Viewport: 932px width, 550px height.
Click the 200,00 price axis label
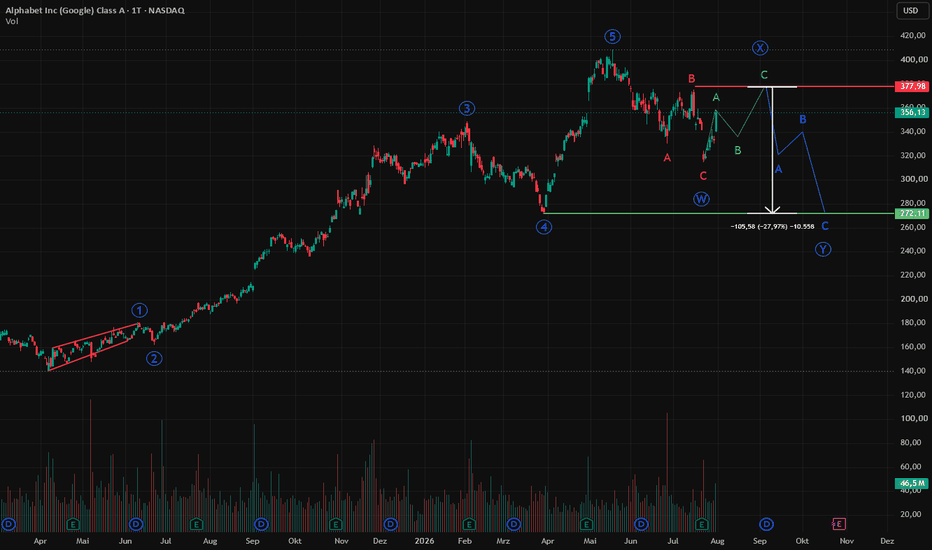914,299
